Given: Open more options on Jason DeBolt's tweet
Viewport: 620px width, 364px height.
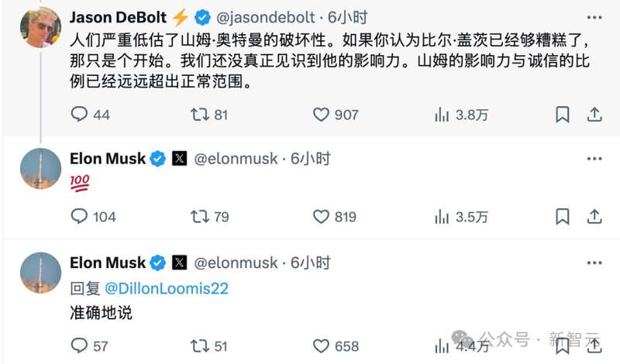Looking at the screenshot, I should click(x=594, y=17).
